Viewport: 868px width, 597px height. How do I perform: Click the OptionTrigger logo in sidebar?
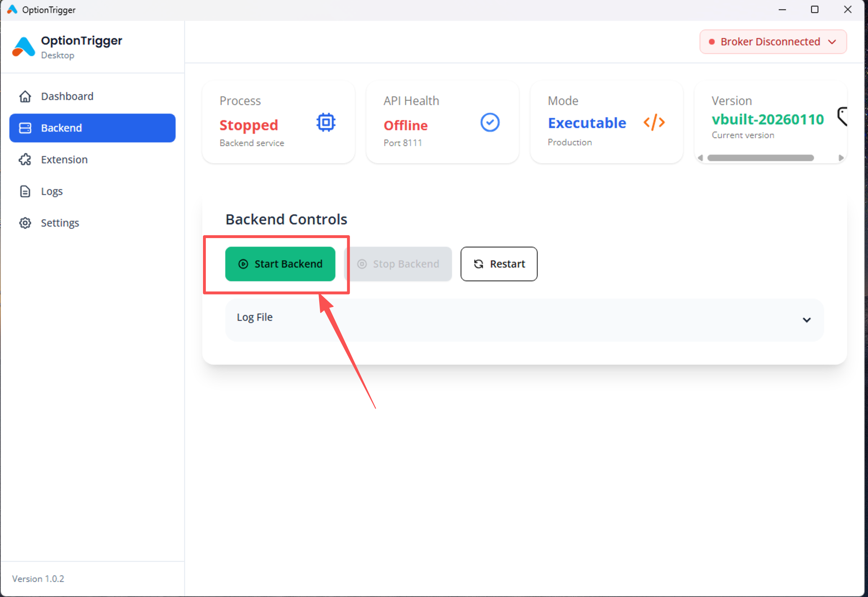coord(23,47)
